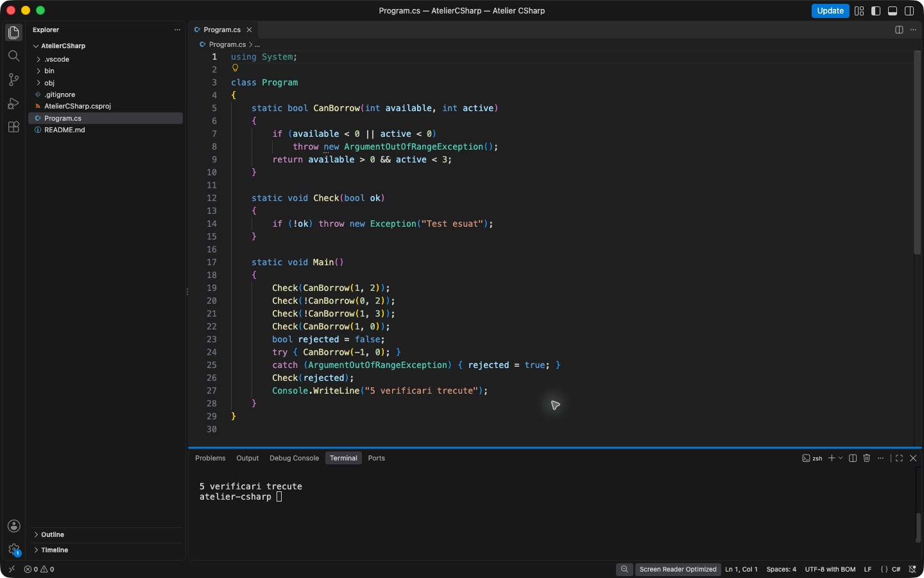Open the Accounts menu icon
The width and height of the screenshot is (924, 578).
[x=13, y=526]
